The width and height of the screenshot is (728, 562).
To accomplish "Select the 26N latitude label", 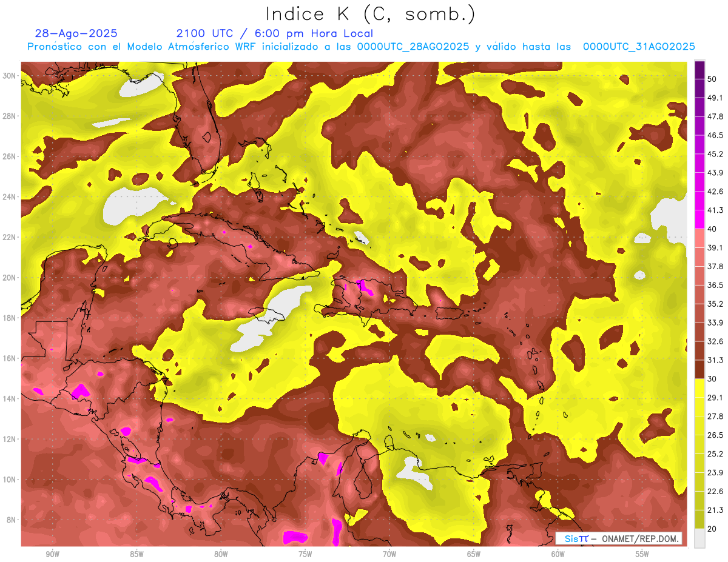I will tap(9, 156).
